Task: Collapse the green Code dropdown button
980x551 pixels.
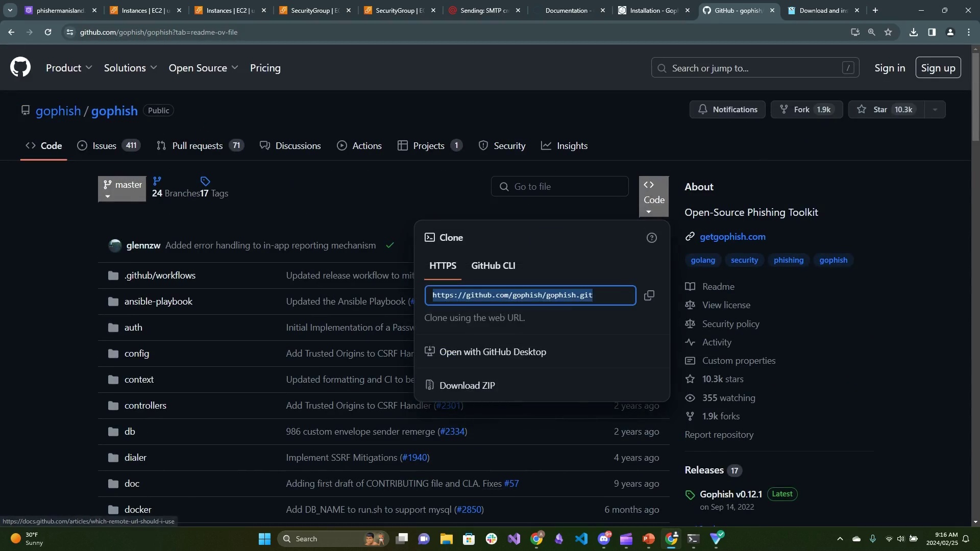Action: [654, 197]
